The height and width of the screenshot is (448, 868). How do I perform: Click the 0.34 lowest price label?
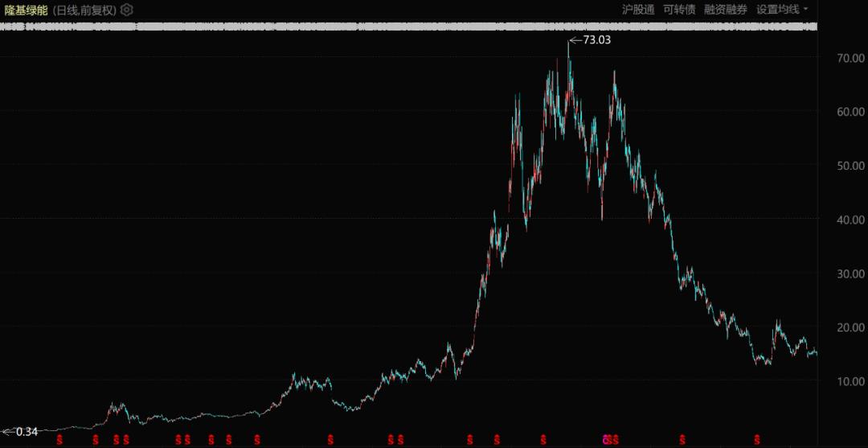(x=27, y=431)
